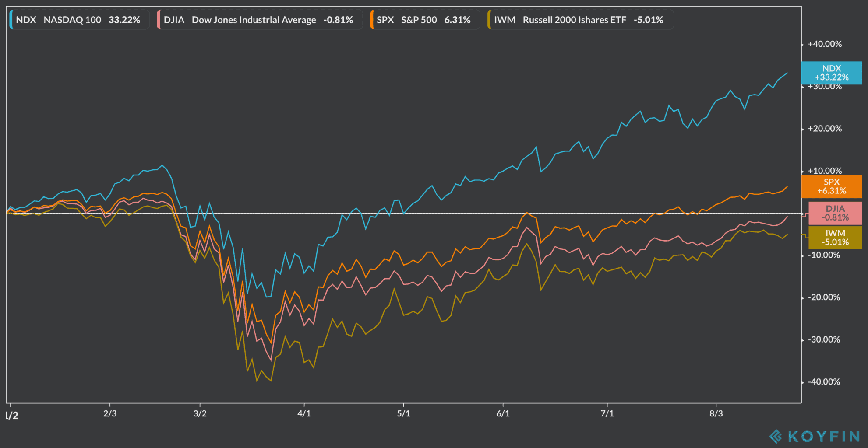
Task: Select the IWM Russell 2000 legend chip
Action: pyautogui.click(x=580, y=20)
